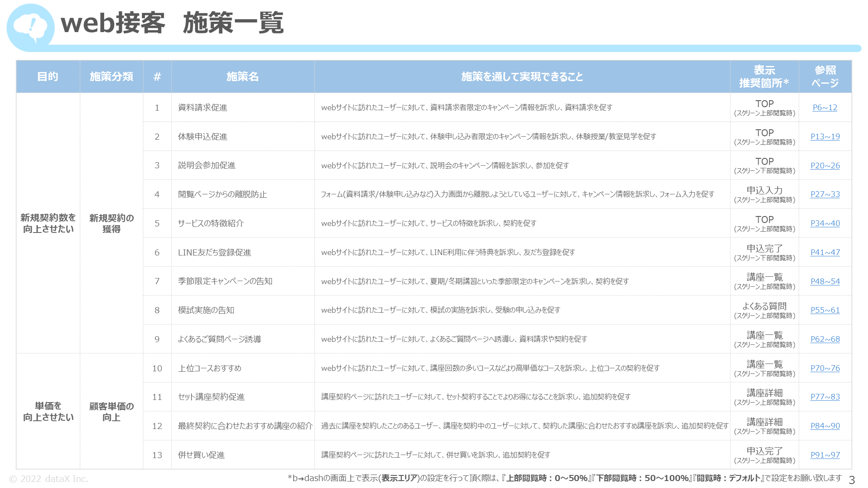Select the 新規契約の獲得 category cell

point(112,223)
